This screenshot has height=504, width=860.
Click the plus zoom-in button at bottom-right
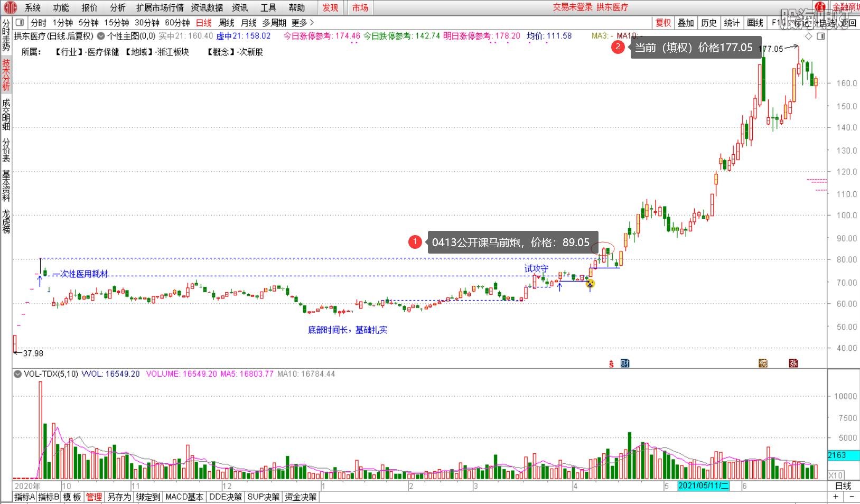click(836, 497)
